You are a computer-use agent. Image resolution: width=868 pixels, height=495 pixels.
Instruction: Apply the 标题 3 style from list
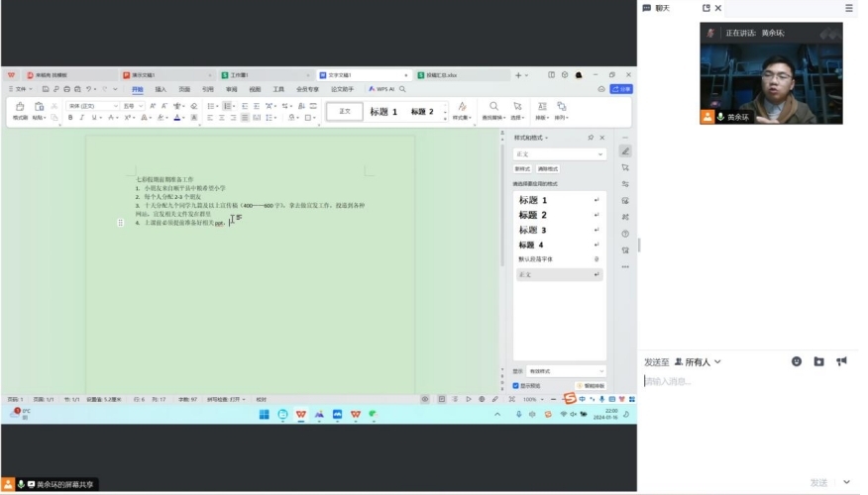coord(532,230)
